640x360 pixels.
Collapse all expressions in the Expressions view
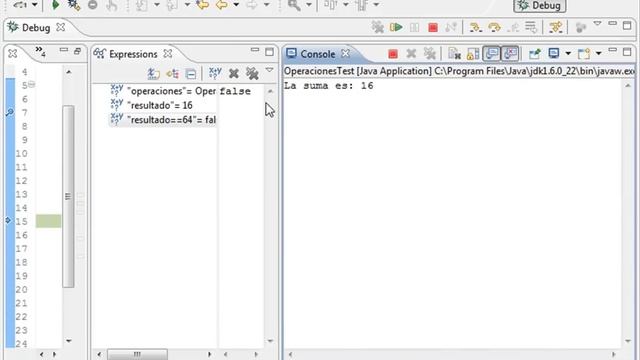pyautogui.click(x=191, y=74)
